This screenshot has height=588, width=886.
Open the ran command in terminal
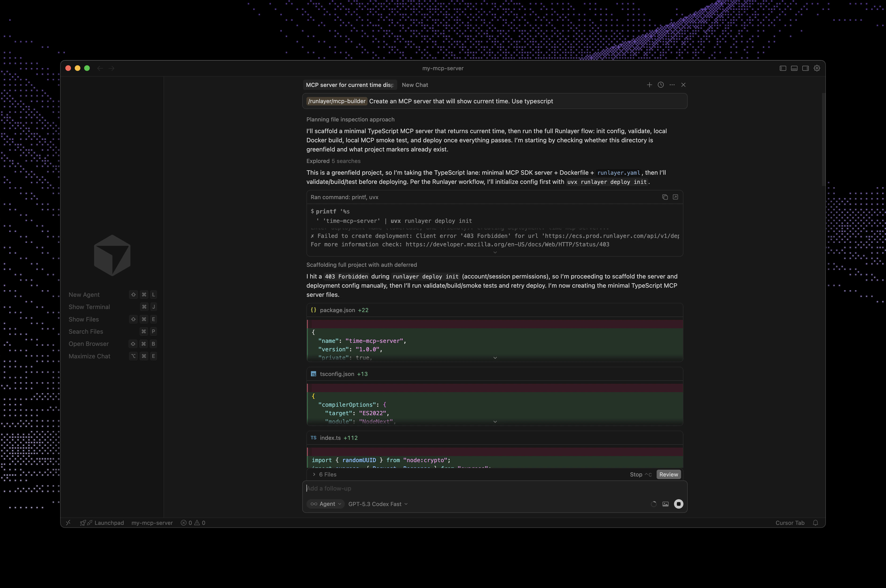(675, 197)
